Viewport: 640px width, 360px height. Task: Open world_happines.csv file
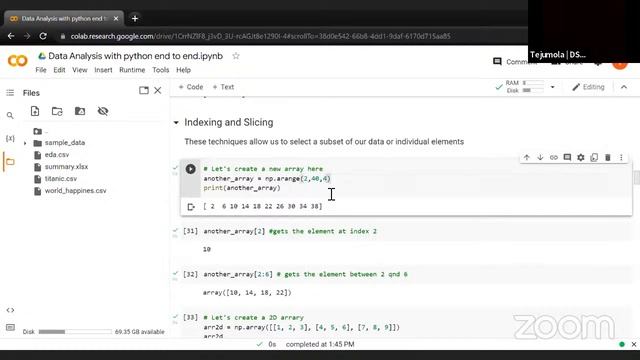coord(76,191)
